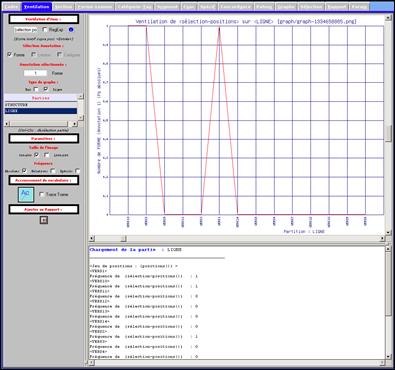The width and height of the screenshot is (395, 370).
Task: Click the graph pane horizontal scroll-right arrow
Action: (x=382, y=238)
